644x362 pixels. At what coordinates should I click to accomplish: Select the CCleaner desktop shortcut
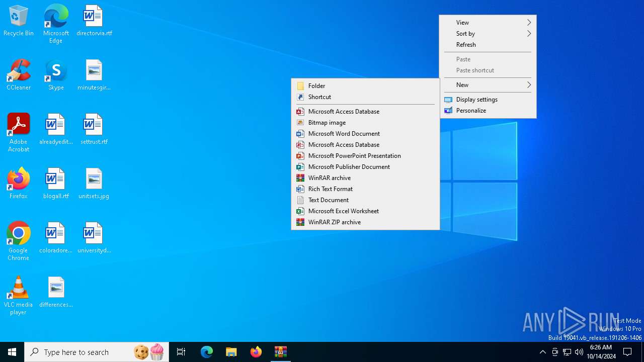tap(19, 75)
